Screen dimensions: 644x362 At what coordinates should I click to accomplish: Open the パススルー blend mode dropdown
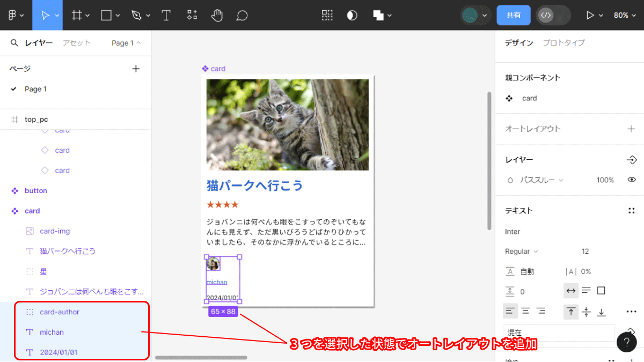pos(542,180)
